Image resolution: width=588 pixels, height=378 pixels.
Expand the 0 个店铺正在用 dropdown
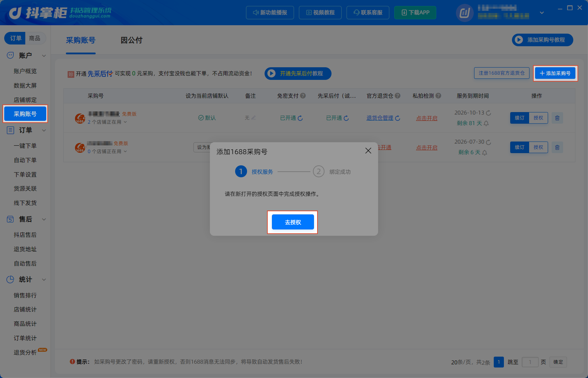[107, 151]
